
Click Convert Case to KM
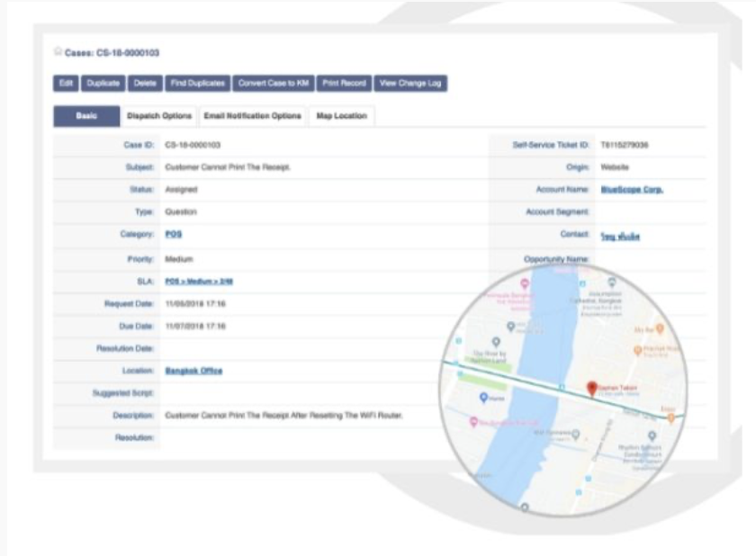(x=273, y=84)
